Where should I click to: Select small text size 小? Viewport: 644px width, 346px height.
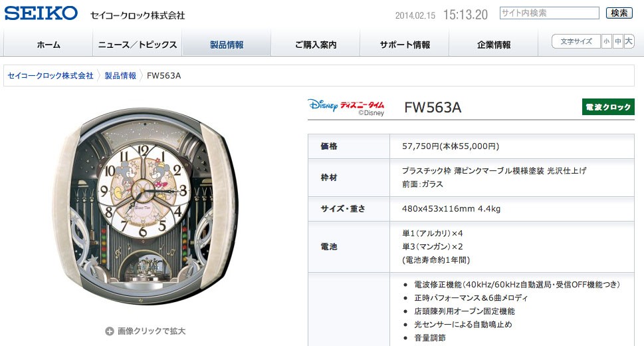pyautogui.click(x=607, y=41)
